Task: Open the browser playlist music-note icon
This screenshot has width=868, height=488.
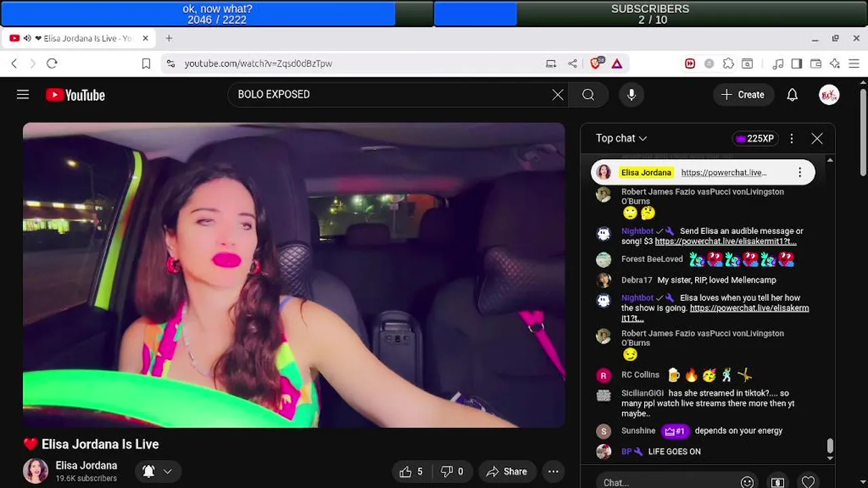Action: tap(778, 64)
